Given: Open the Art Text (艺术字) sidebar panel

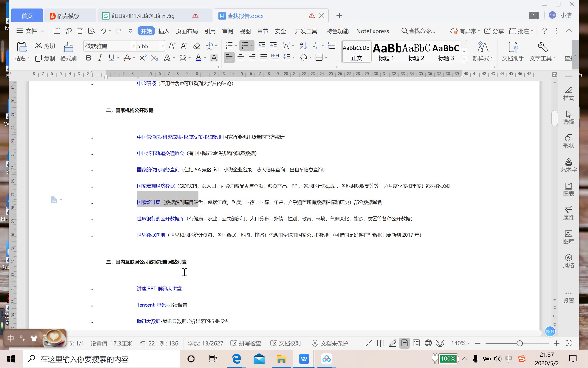Looking at the screenshot, I should (x=568, y=165).
